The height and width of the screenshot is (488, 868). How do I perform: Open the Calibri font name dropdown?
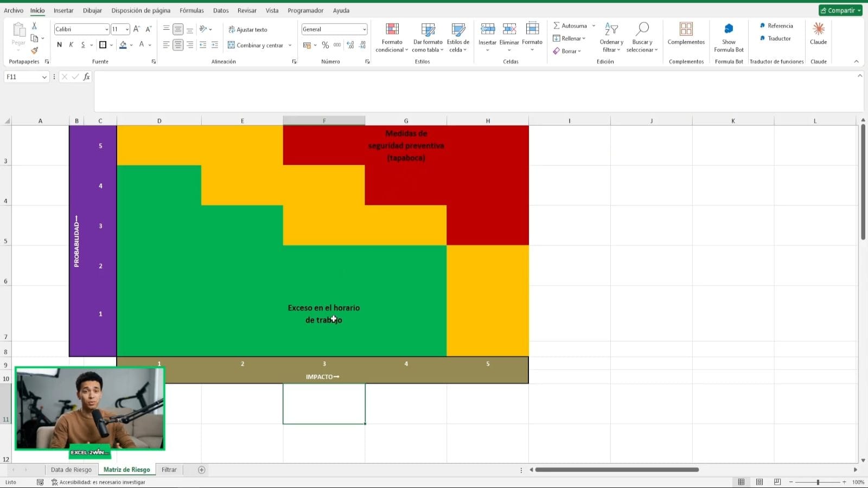(106, 29)
